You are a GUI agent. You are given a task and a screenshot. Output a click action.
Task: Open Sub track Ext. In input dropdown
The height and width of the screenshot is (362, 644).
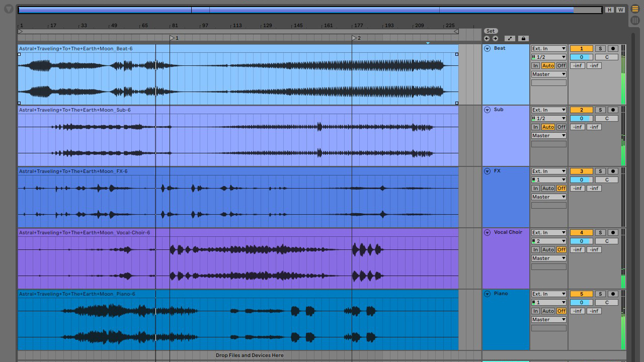coord(549,110)
